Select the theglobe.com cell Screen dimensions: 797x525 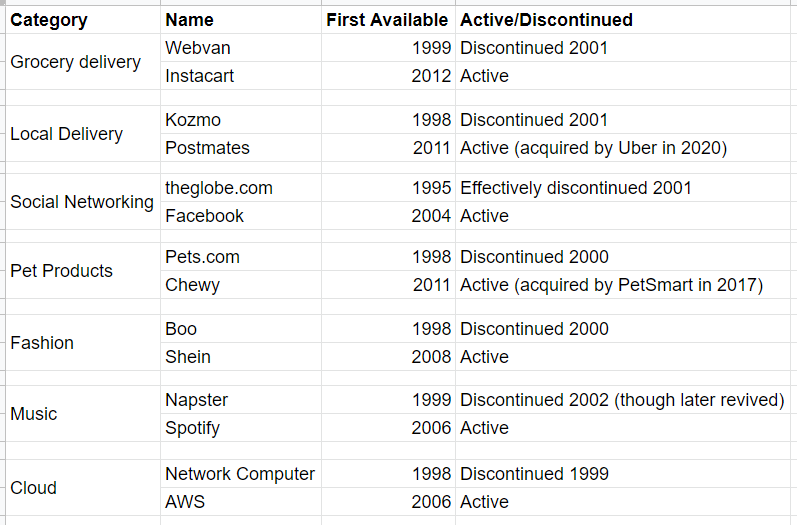click(241, 188)
